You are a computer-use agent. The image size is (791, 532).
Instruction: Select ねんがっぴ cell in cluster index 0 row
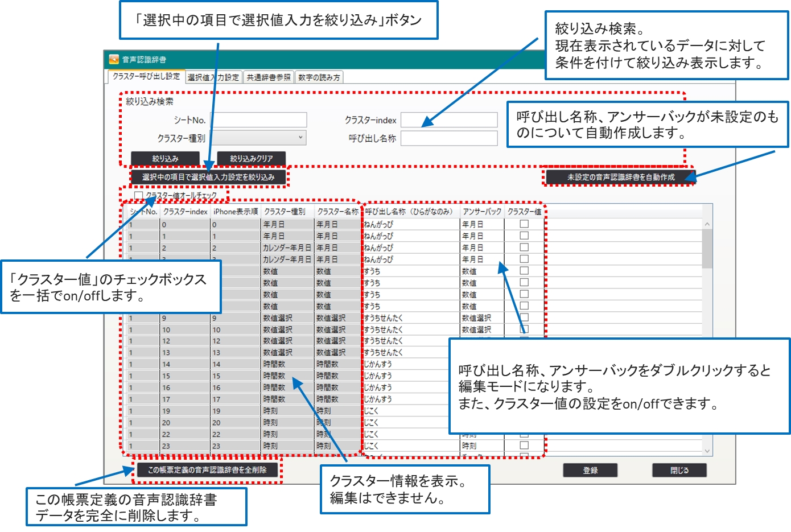pos(411,224)
